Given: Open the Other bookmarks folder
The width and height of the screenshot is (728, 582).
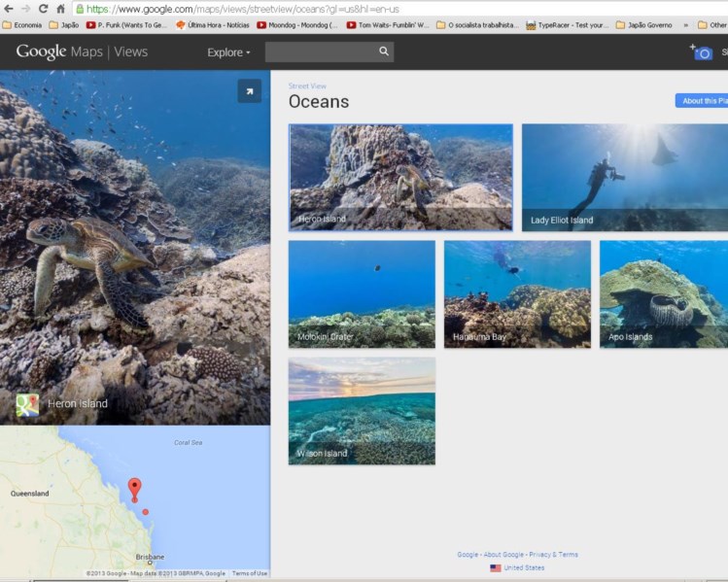Looking at the screenshot, I should click(712, 25).
